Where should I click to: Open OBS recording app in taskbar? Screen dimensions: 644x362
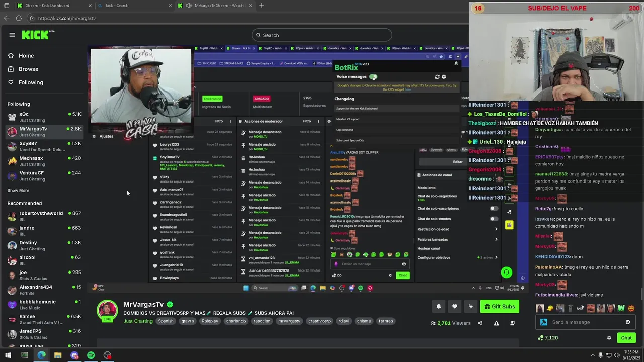(107, 355)
